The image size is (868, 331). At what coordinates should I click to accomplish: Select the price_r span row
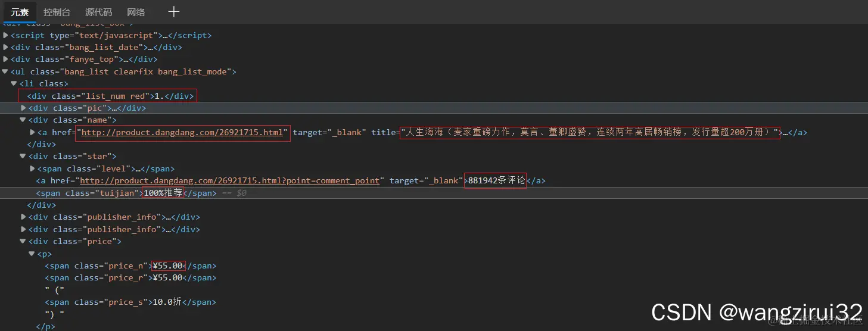coord(130,277)
